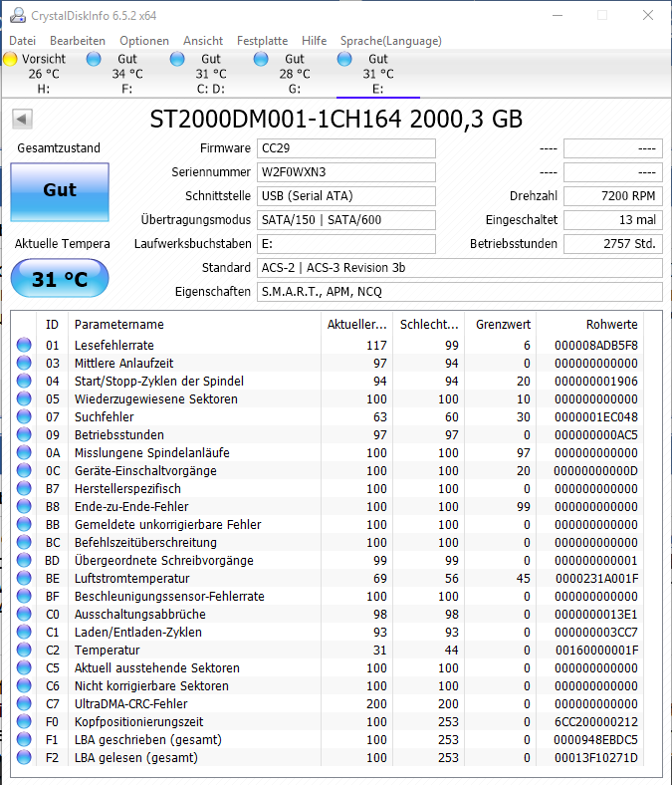Open the Bearbeiten menu
672x785 pixels.
click(78, 41)
